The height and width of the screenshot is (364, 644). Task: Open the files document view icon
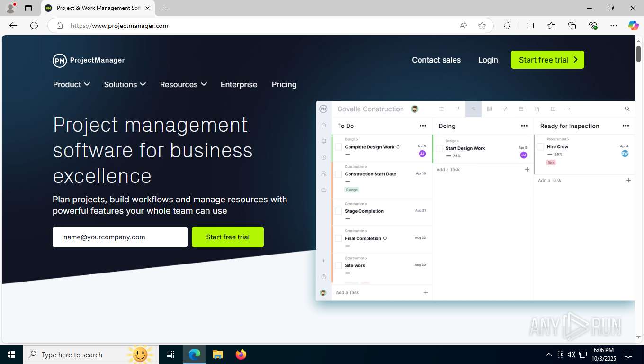[537, 109]
